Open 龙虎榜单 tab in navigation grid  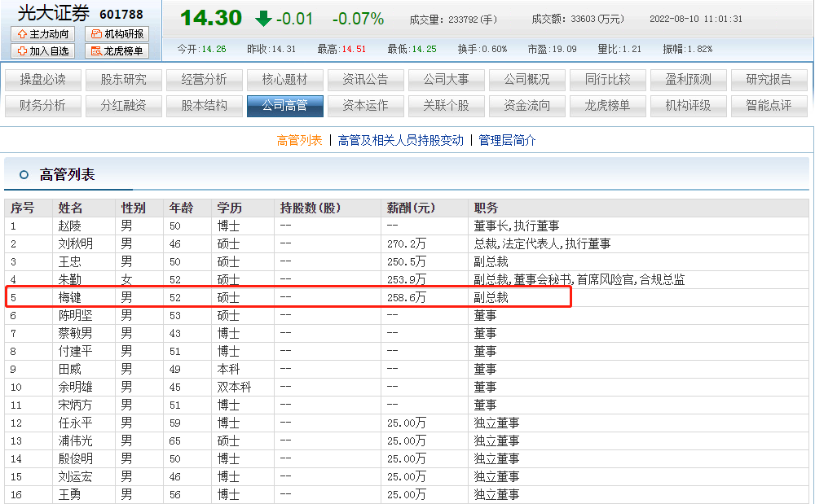608,106
